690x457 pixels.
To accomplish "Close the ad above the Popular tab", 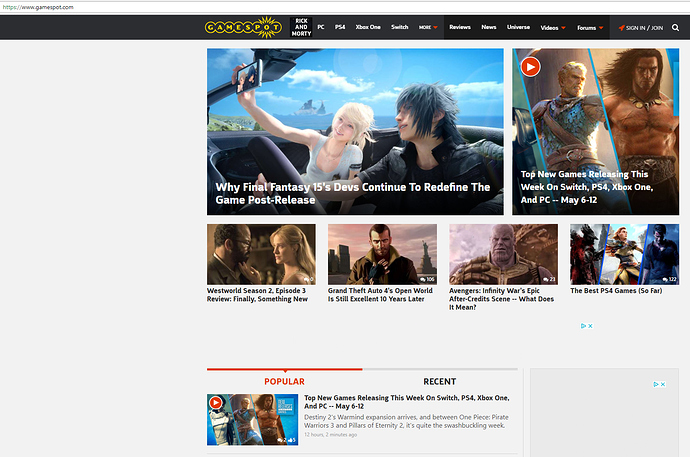I will pos(590,326).
